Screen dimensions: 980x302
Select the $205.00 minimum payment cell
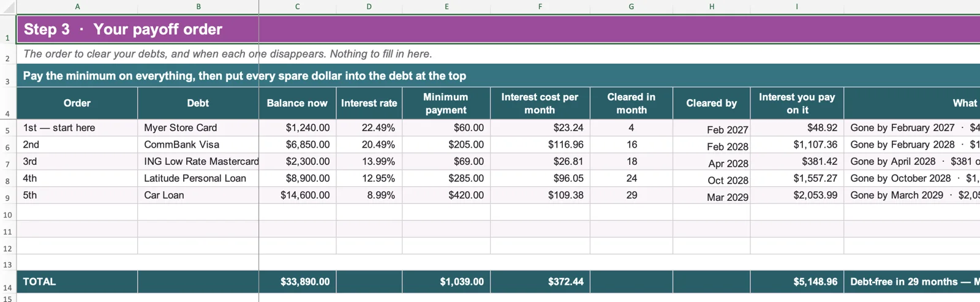click(x=447, y=145)
